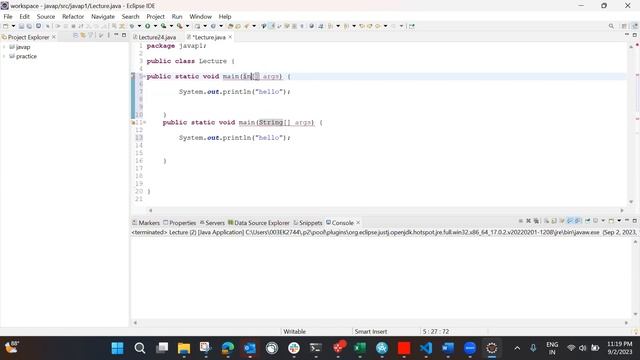Screen dimensions: 640x360
Task: Open the Run menu
Action: (177, 17)
